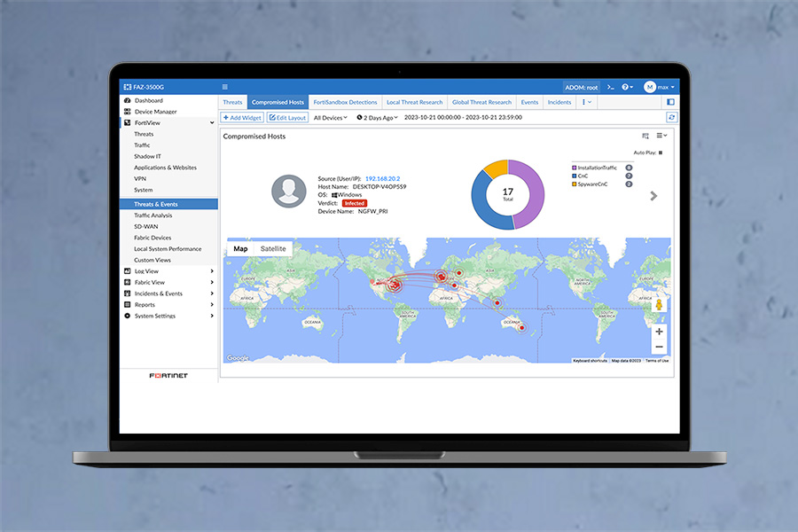The width and height of the screenshot is (798, 532).
Task: Switch to Global Threat Research tab
Action: coord(481,102)
